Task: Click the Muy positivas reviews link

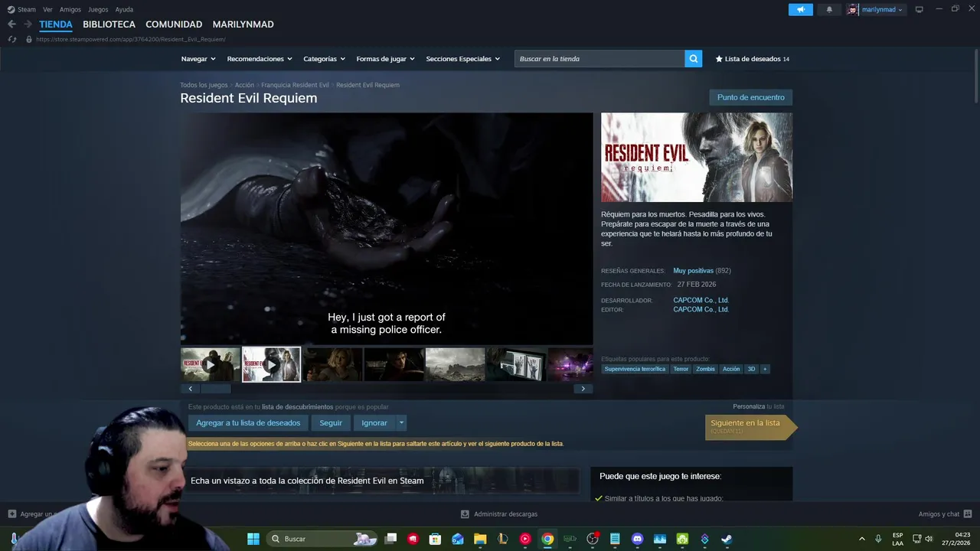Action: [693, 271]
